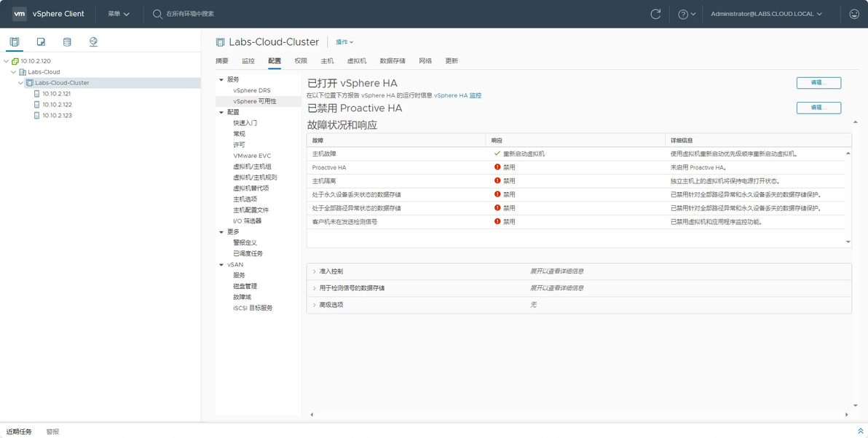Image resolution: width=868 pixels, height=438 pixels.
Task: Click green check icon in 主机故障 row
Action: (x=497, y=154)
